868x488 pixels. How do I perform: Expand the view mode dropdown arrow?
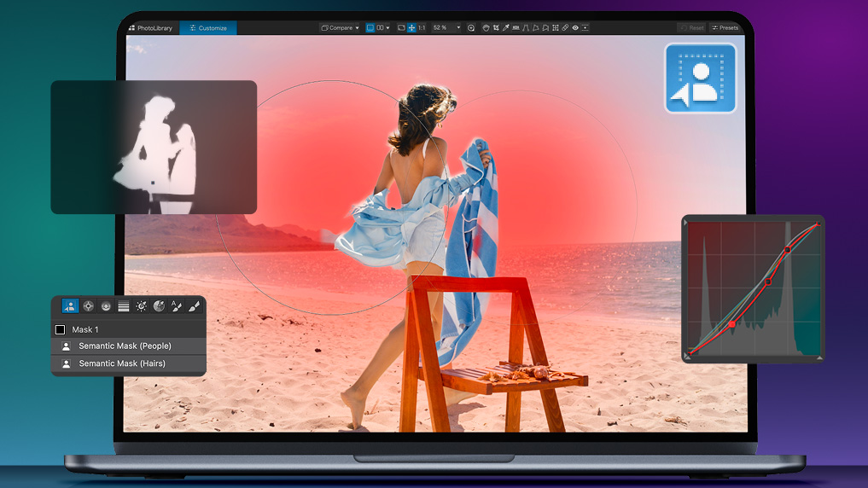click(387, 27)
